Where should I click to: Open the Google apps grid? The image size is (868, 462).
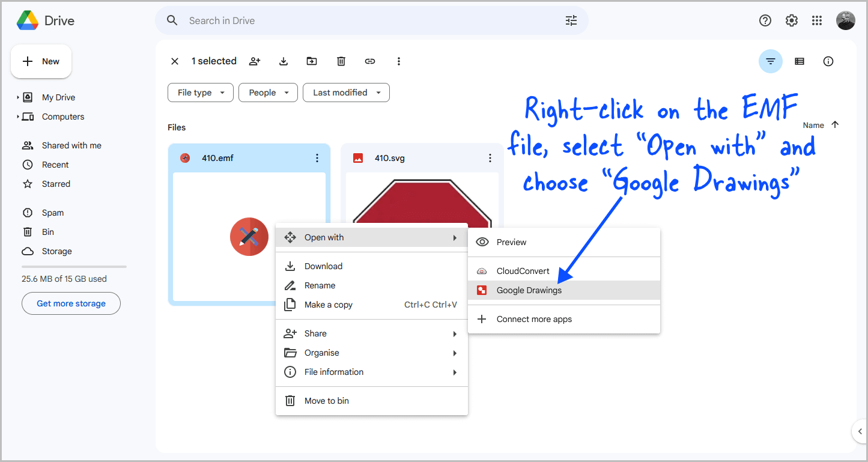click(817, 20)
